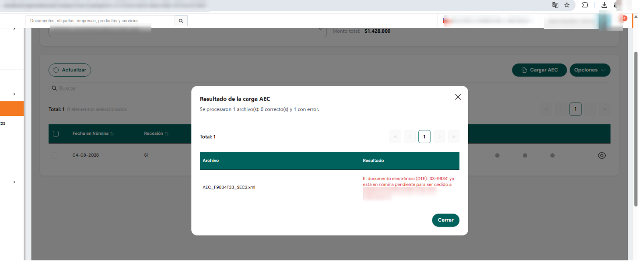
Task: Click the second gray status dot in row
Action: pyautogui.click(x=525, y=155)
